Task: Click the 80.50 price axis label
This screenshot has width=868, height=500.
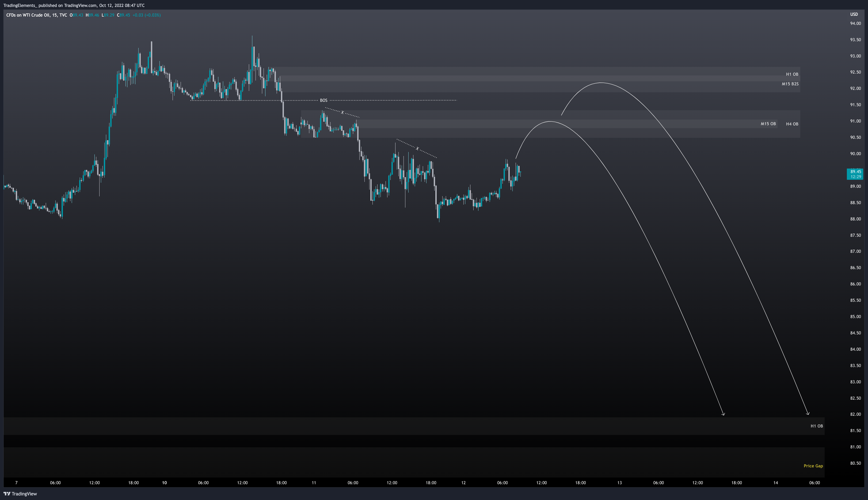Action: point(855,463)
